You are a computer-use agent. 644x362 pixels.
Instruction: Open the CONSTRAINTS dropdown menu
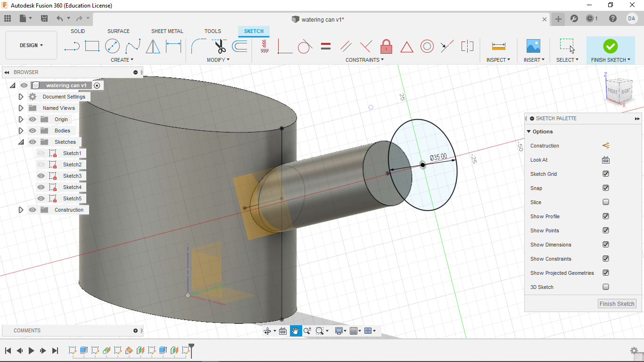[x=364, y=60]
